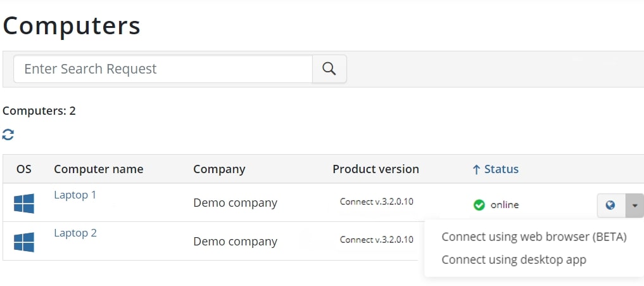The width and height of the screenshot is (644, 286).
Task: Open the Laptop 1 link
Action: pyautogui.click(x=75, y=195)
